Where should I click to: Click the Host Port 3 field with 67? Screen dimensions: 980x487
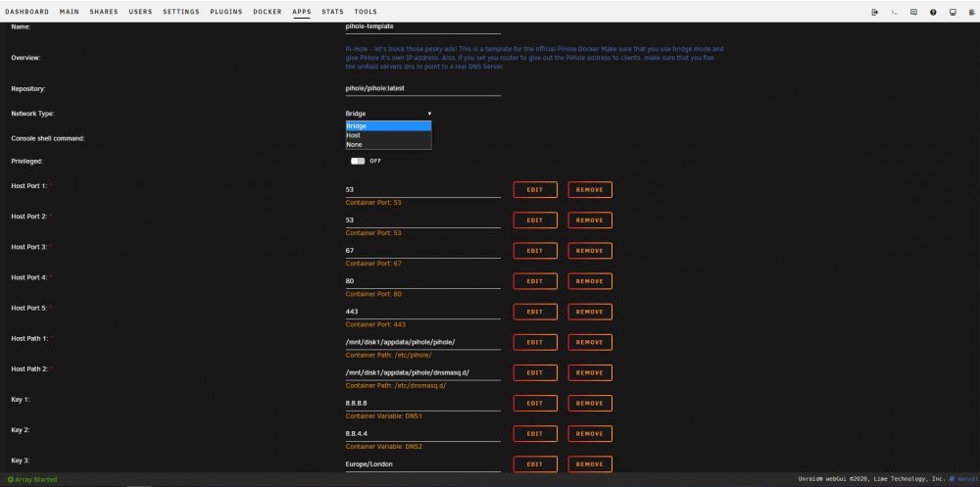(422, 251)
